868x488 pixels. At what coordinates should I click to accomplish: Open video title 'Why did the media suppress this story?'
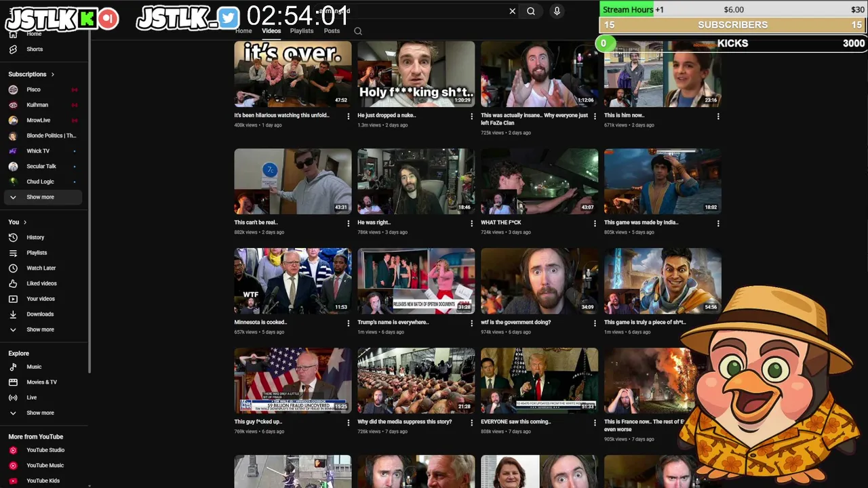click(404, 422)
